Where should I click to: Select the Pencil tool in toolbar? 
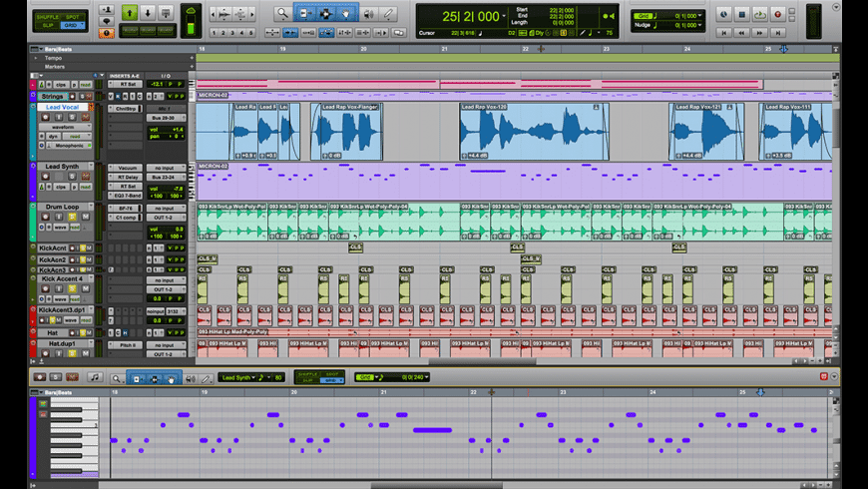coord(387,14)
